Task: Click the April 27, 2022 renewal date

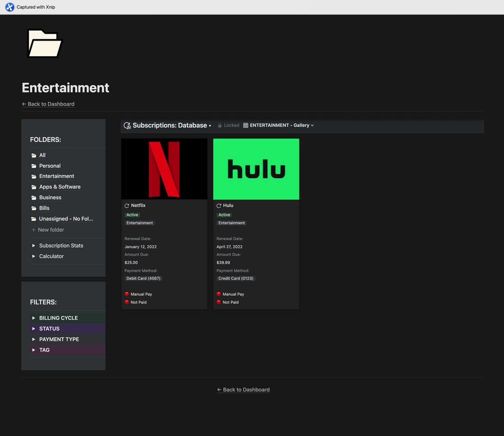Action: pyautogui.click(x=230, y=247)
